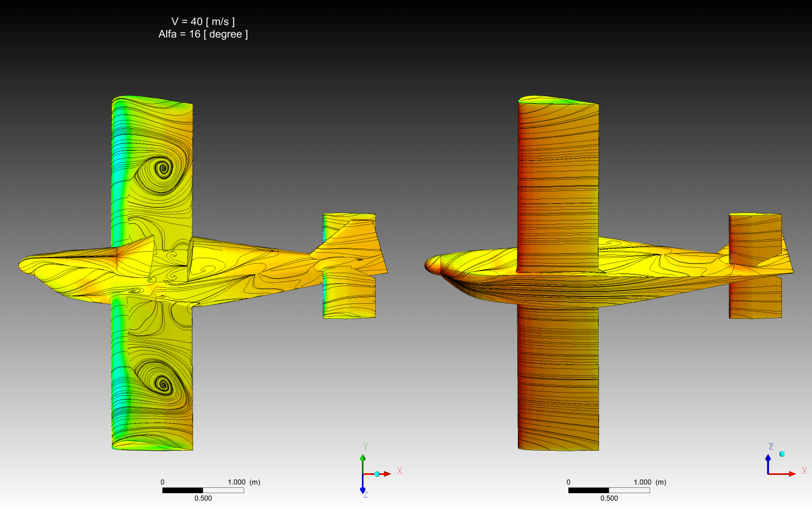This screenshot has width=812, height=512.
Task: Click the "0.500" label under left scale bar
Action: click(x=203, y=499)
